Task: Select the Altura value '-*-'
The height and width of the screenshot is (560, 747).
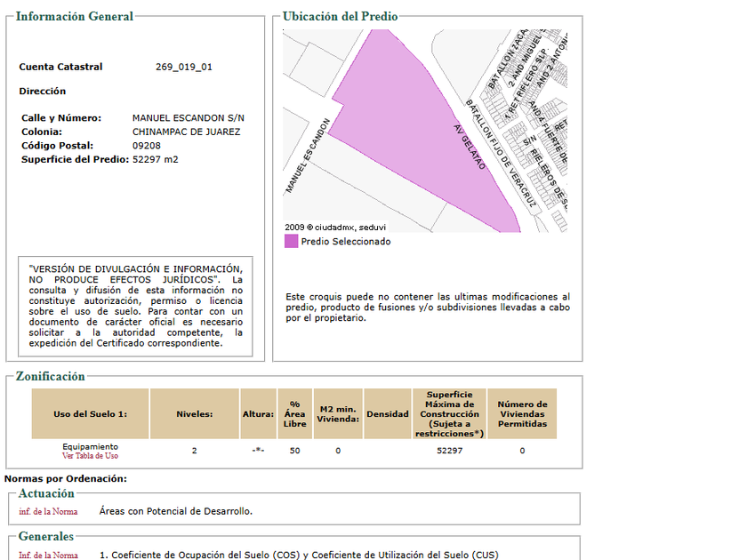Action: [258, 450]
